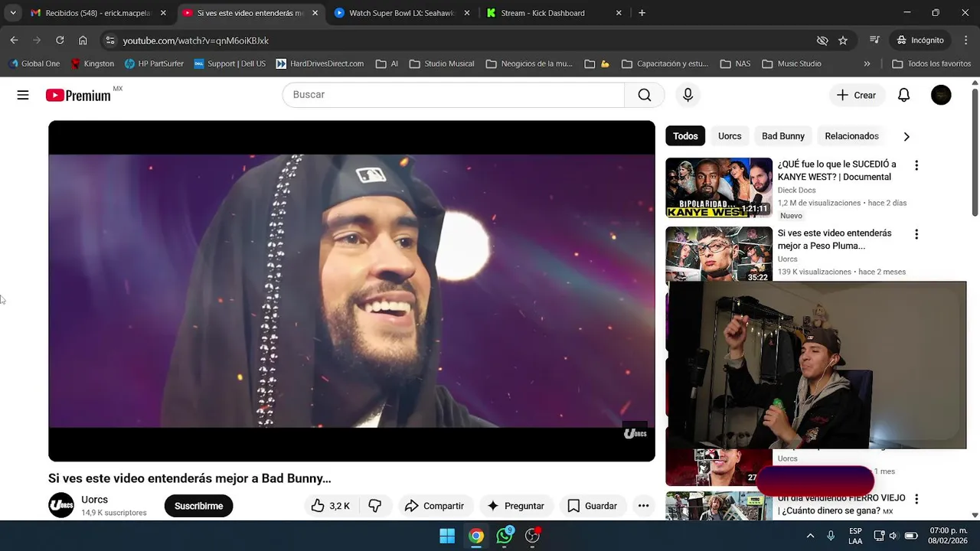Dislike the video with thumbs down
980x551 pixels.
(x=375, y=506)
